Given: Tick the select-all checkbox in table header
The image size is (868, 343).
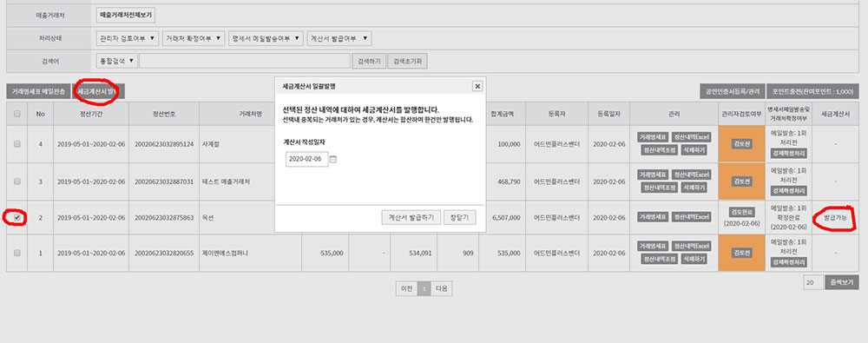Looking at the screenshot, I should pyautogui.click(x=17, y=114).
